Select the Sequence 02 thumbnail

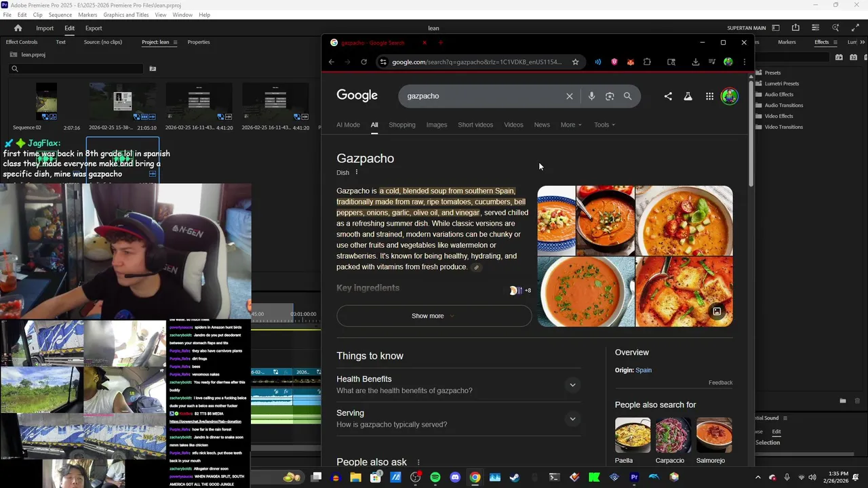click(46, 102)
